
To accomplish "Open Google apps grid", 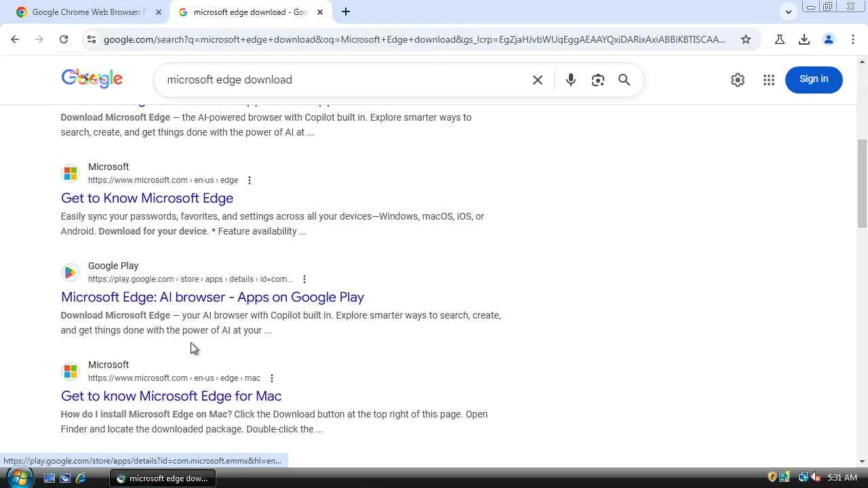I will [x=768, y=80].
